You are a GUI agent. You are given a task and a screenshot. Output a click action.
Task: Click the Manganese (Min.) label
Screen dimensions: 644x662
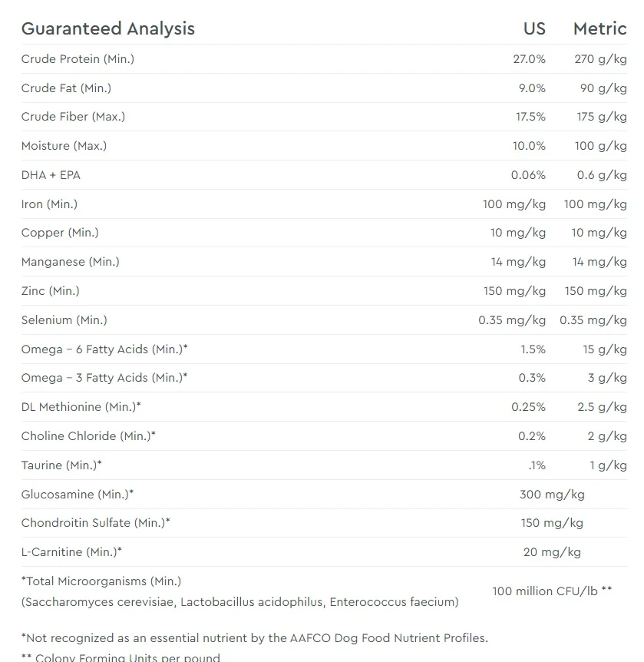(x=71, y=262)
